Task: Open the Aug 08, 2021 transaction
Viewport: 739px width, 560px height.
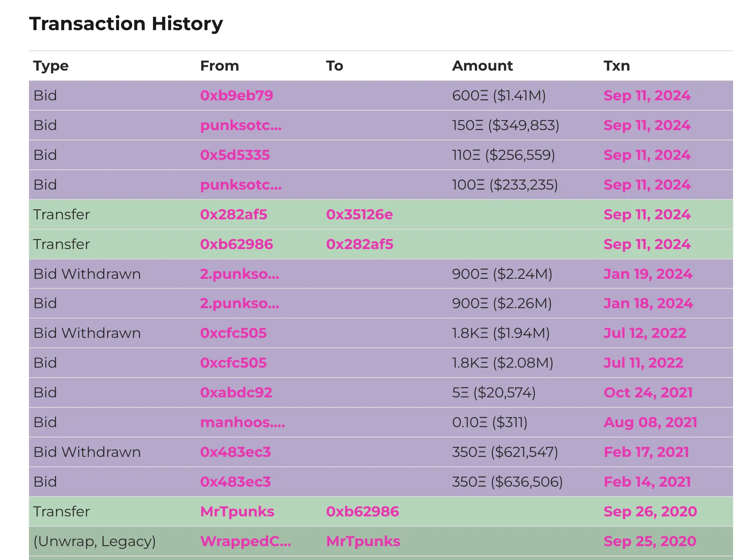Action: 650,422
